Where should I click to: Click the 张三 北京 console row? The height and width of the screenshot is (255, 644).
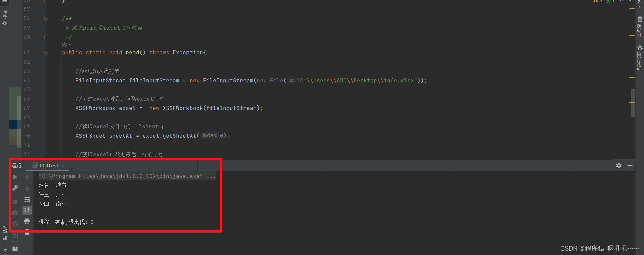click(52, 195)
